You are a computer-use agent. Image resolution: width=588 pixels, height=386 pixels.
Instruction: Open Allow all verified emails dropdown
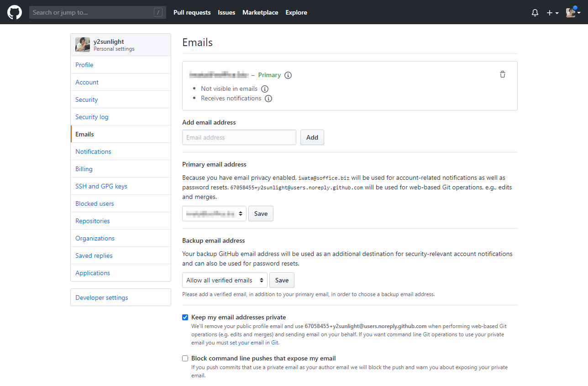click(225, 280)
